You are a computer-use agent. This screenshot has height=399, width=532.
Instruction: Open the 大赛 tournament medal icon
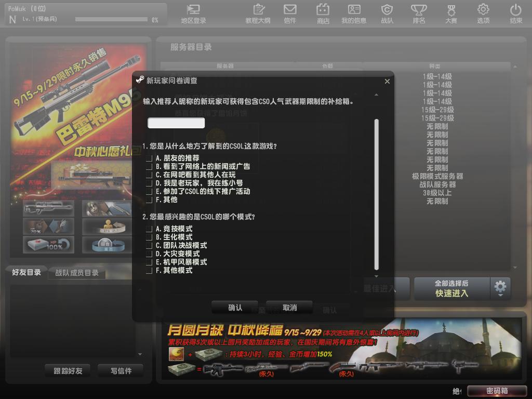click(451, 14)
